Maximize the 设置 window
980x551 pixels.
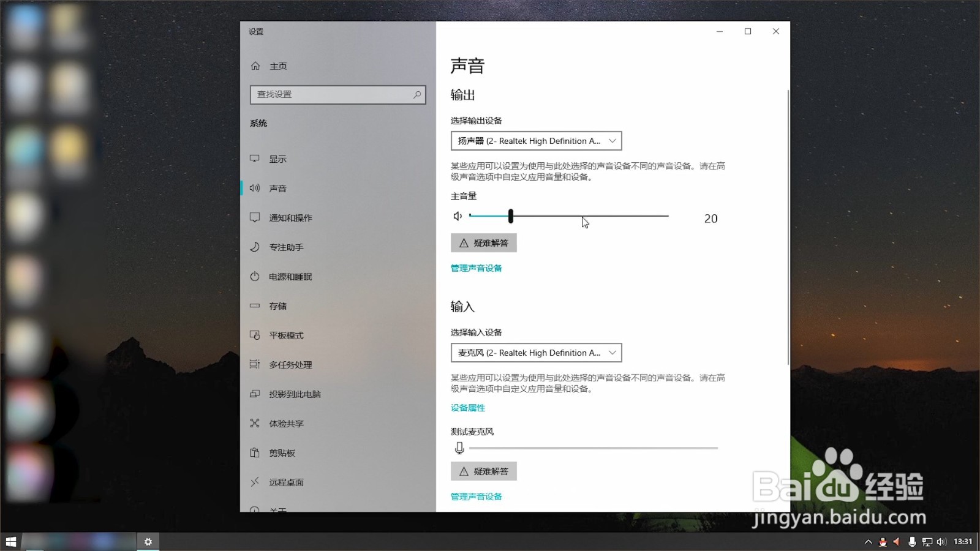(x=748, y=31)
